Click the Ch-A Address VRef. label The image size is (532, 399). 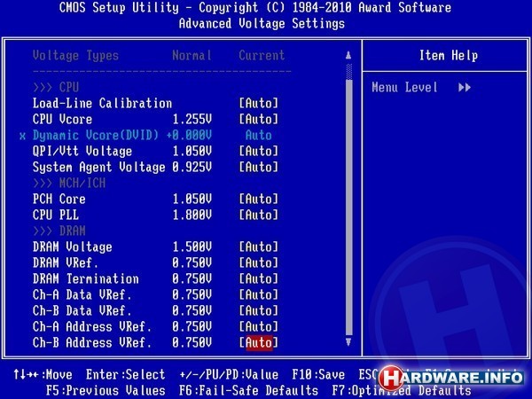(x=92, y=326)
